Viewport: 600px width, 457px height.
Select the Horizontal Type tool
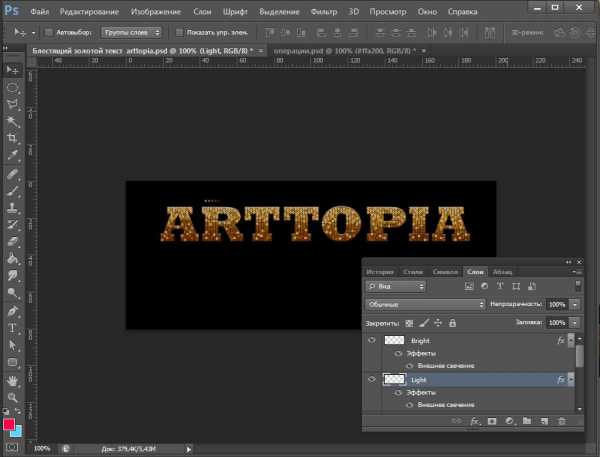pyautogui.click(x=12, y=328)
